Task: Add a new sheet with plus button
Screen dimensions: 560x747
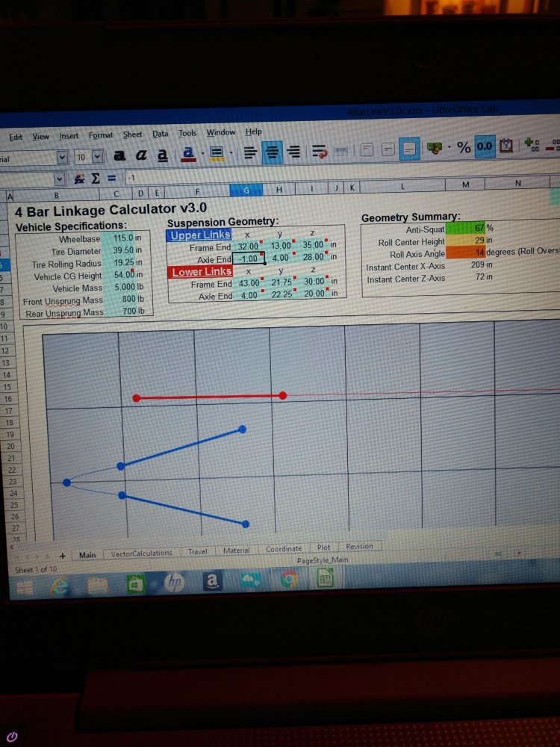Action: coord(63,555)
